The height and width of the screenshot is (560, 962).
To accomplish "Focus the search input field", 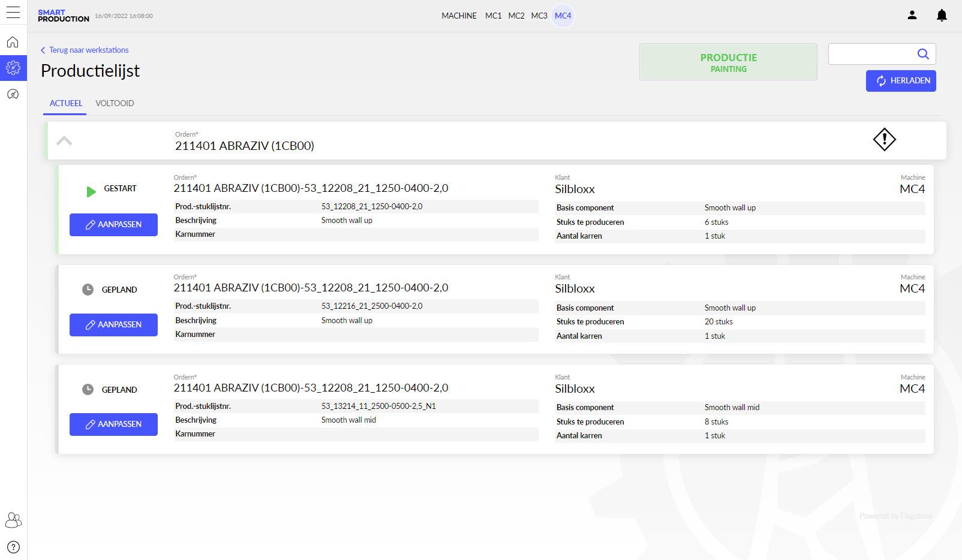I will (873, 54).
